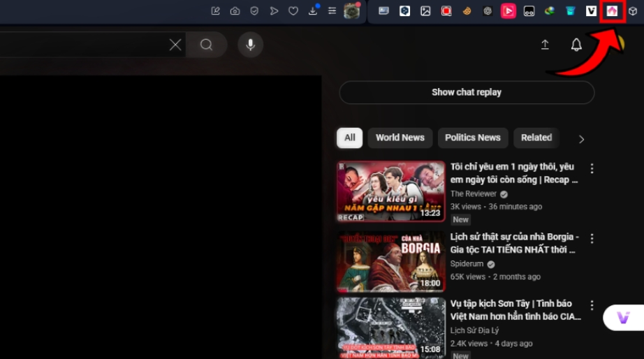Click the pink play-button extension icon
Screen dimensions: 644x359
click(508, 11)
